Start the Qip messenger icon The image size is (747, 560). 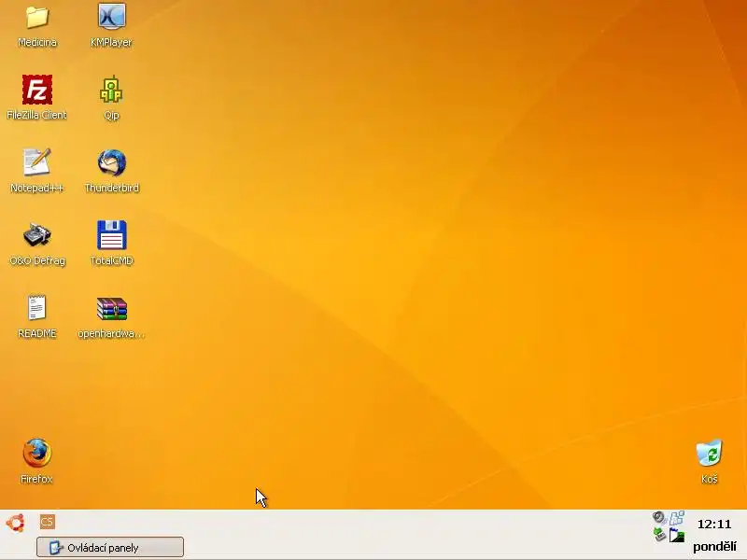point(111,89)
